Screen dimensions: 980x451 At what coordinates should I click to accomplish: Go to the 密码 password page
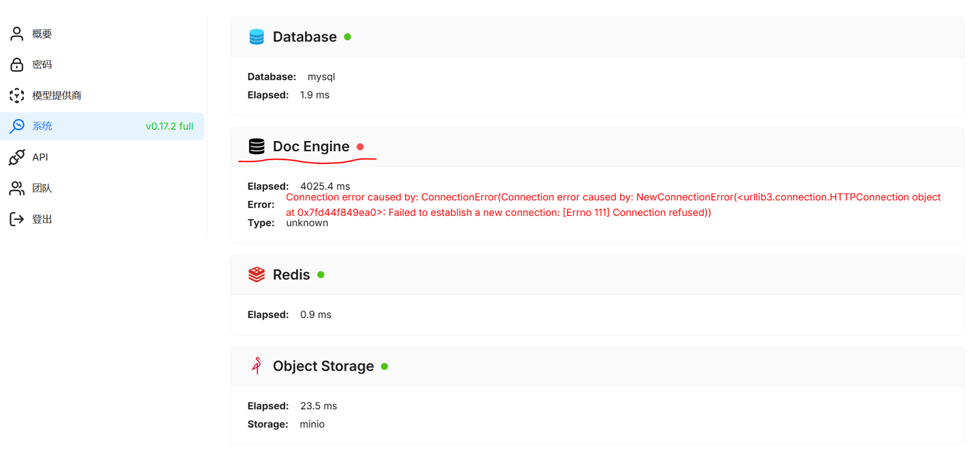coord(42,65)
